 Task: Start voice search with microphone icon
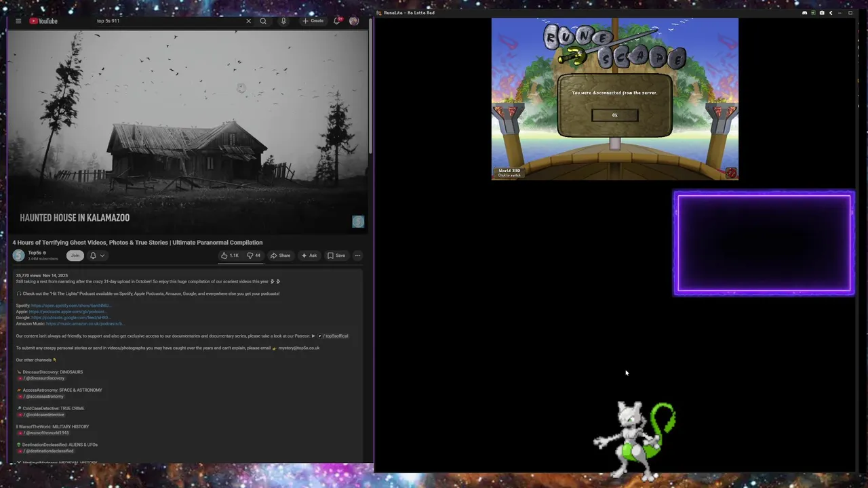click(283, 21)
